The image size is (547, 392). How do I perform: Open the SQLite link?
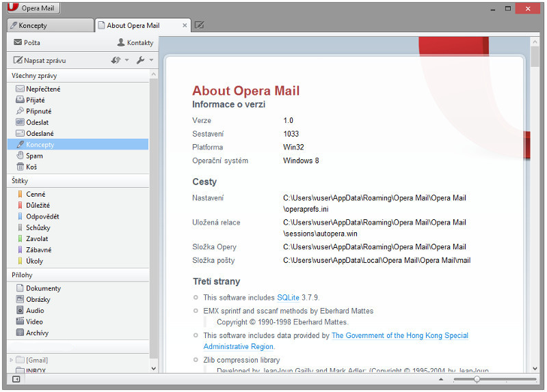(288, 298)
